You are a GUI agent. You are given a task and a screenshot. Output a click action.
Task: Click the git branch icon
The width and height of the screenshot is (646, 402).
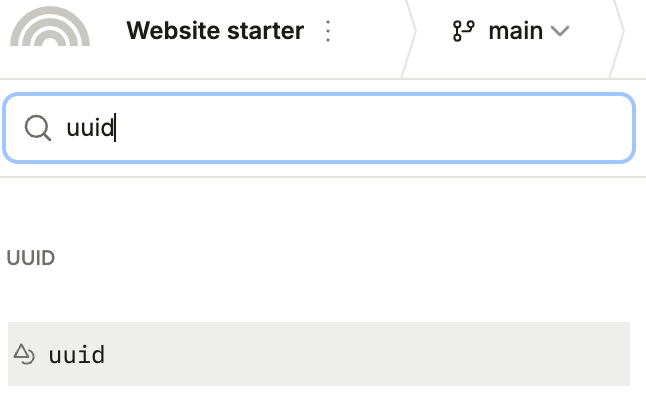coord(463,31)
